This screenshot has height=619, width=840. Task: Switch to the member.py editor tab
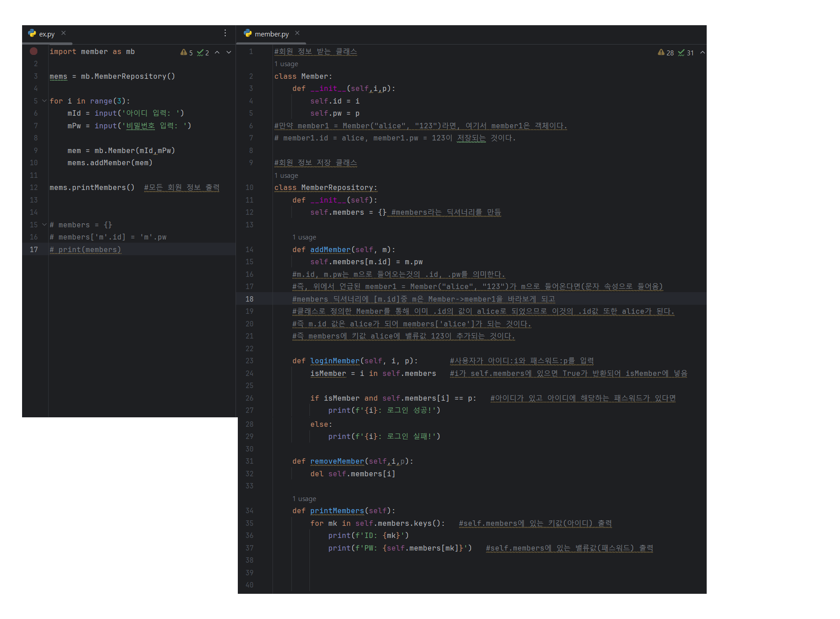click(x=272, y=34)
